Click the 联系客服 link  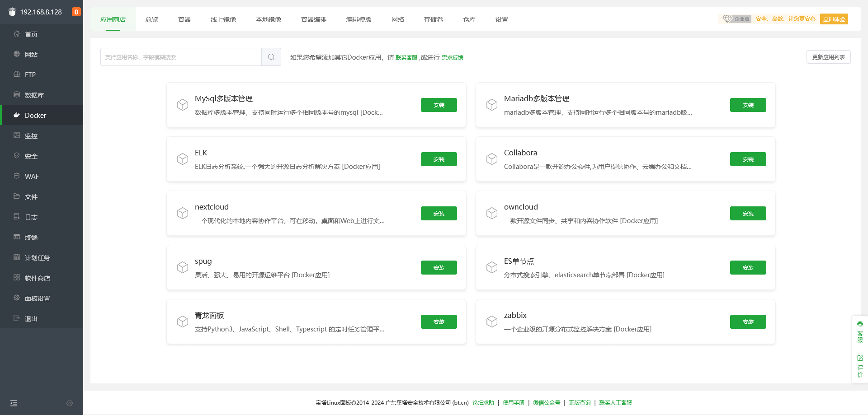pyautogui.click(x=406, y=57)
